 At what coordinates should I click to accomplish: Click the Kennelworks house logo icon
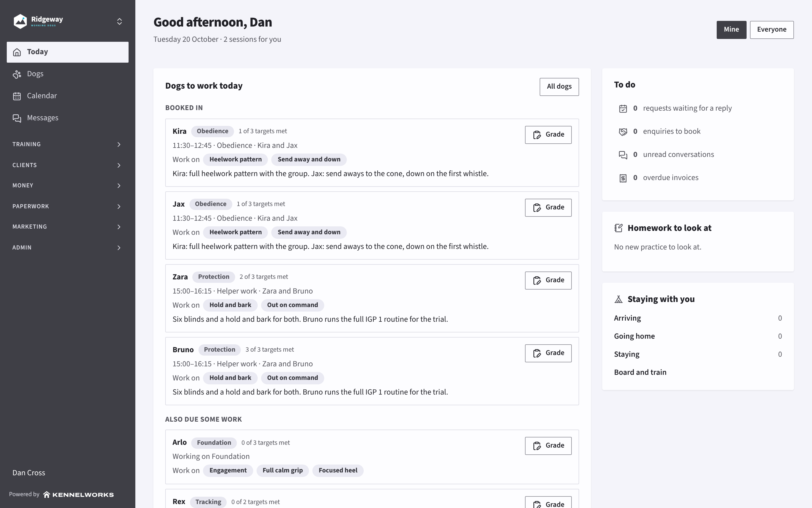pos(47,494)
